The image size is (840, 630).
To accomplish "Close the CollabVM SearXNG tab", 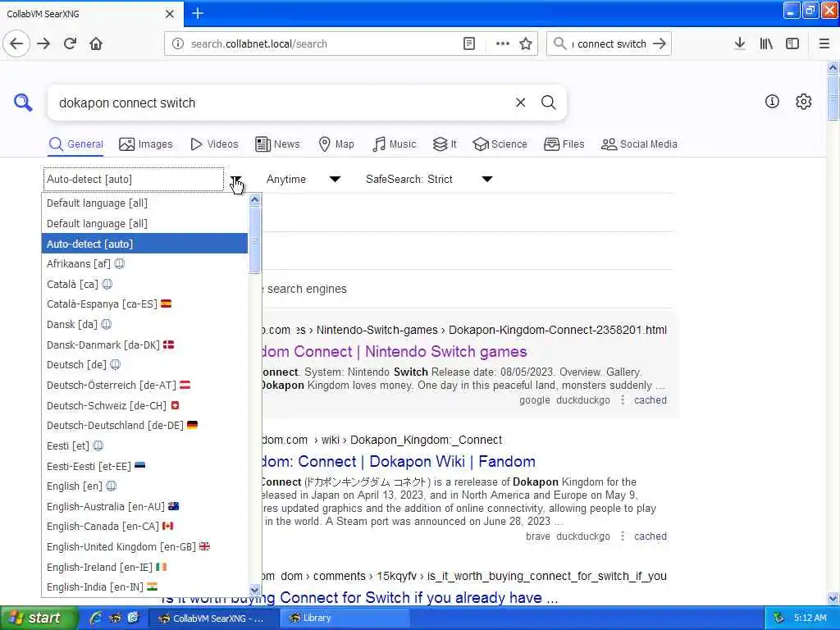I will point(169,14).
